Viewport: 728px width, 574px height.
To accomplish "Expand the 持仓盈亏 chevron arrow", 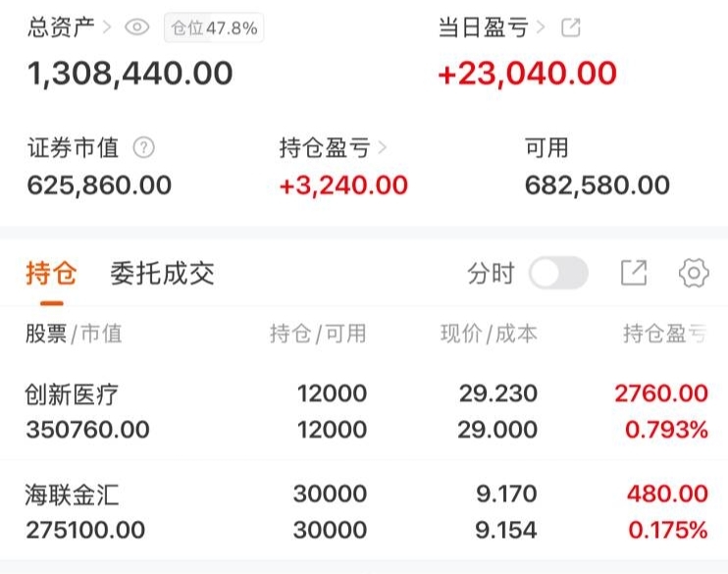I will [x=382, y=148].
